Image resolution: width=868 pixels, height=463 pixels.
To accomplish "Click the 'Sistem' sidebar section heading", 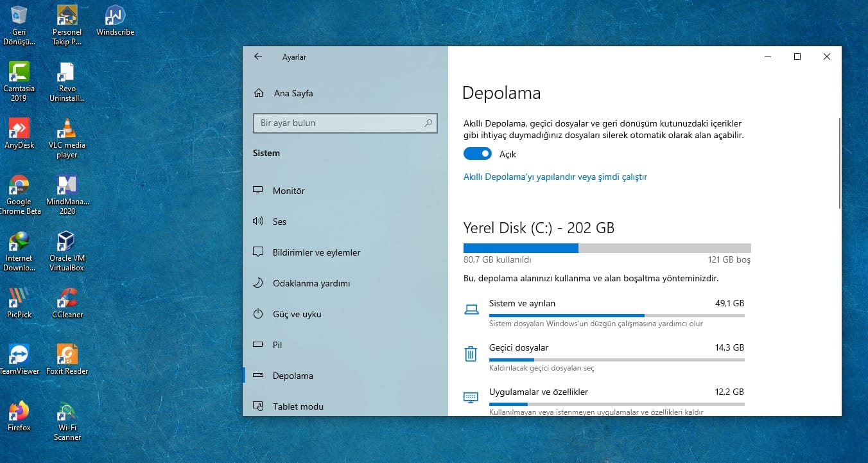I will pyautogui.click(x=266, y=153).
